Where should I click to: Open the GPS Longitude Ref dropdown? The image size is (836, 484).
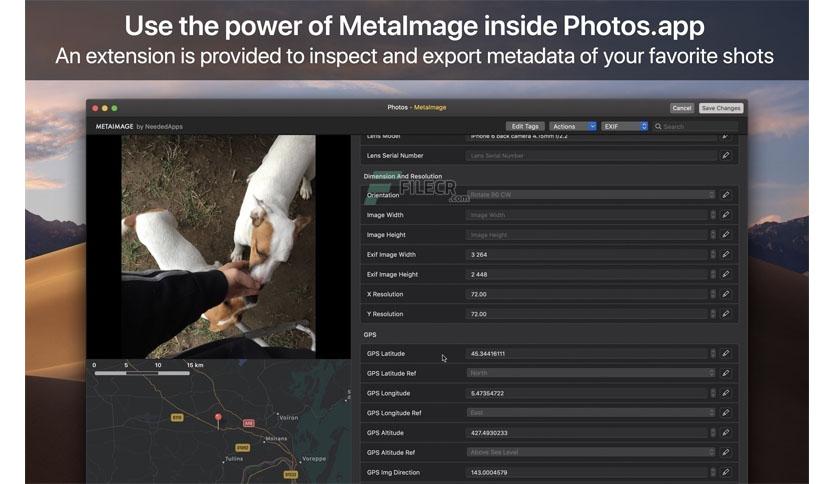(591, 413)
